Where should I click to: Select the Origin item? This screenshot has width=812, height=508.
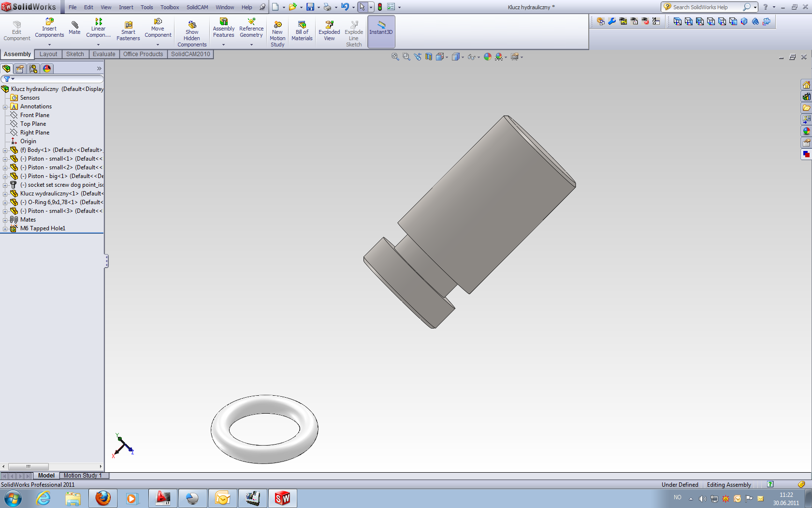[x=28, y=141]
